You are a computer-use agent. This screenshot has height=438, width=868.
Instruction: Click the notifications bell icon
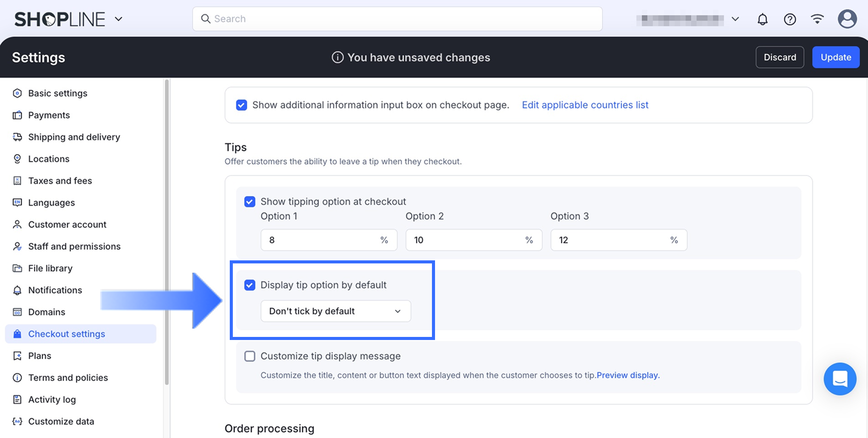point(762,19)
